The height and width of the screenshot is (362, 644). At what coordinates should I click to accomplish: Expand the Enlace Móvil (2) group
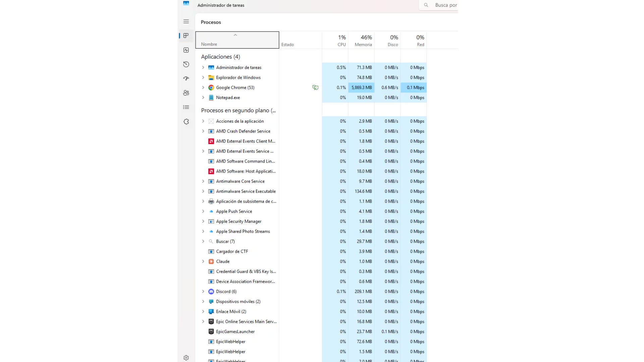(203, 312)
